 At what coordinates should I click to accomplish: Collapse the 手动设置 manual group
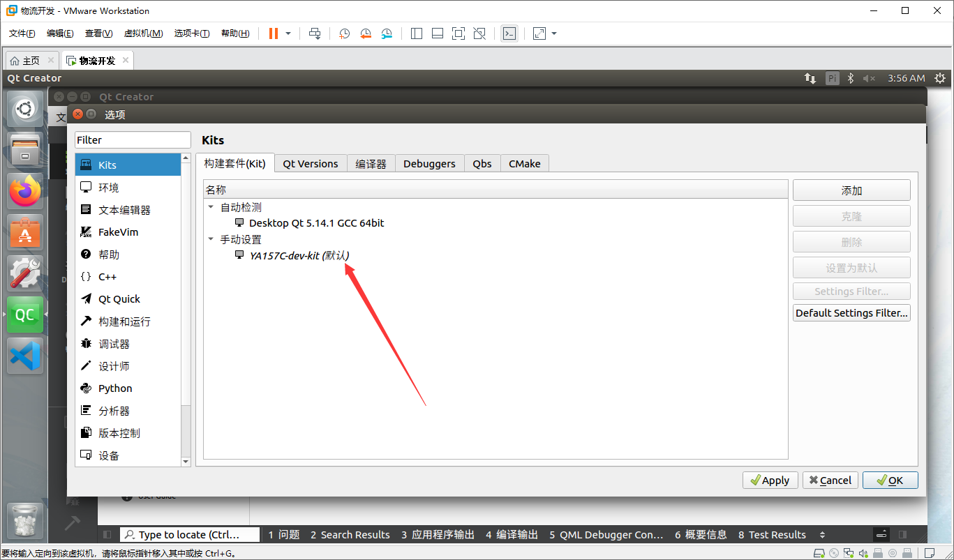[211, 239]
